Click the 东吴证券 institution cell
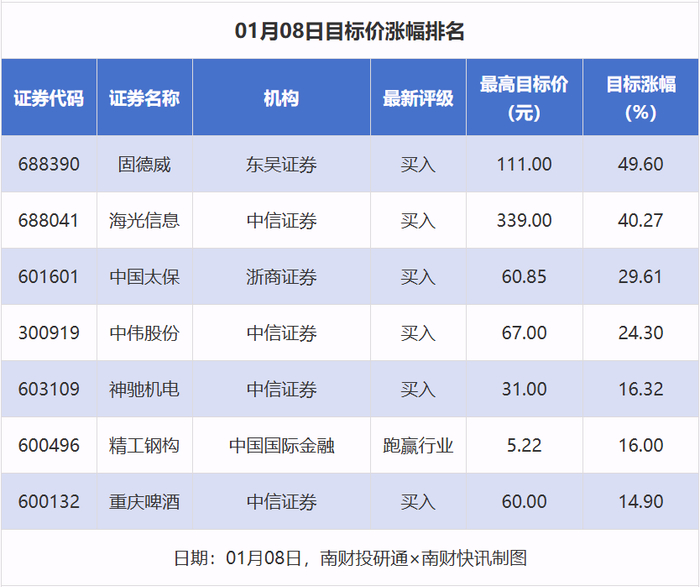 (281, 164)
